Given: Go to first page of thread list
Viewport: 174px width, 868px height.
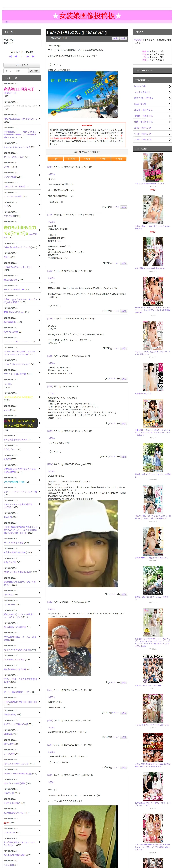Looking at the screenshot, I should click(x=10, y=56).
